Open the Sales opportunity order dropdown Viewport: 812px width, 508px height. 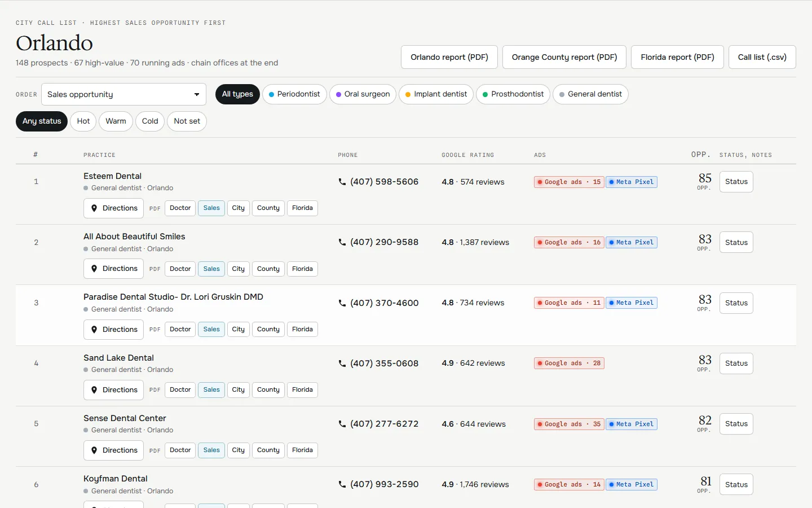(x=123, y=94)
